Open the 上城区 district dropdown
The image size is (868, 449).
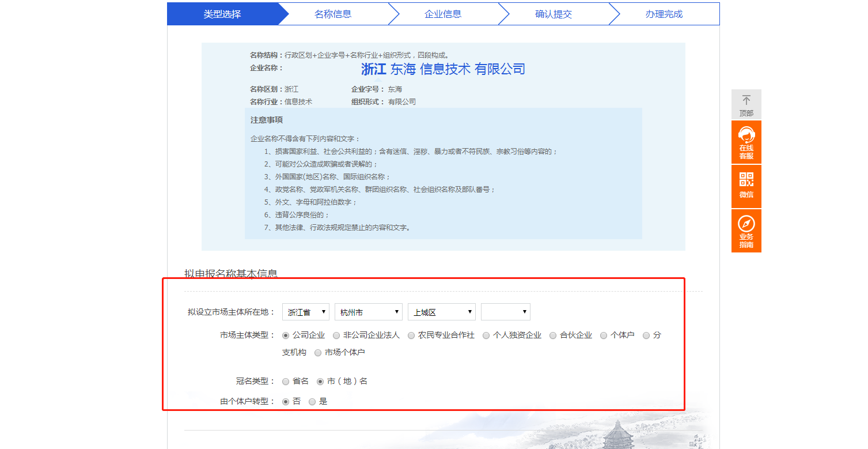coord(441,312)
